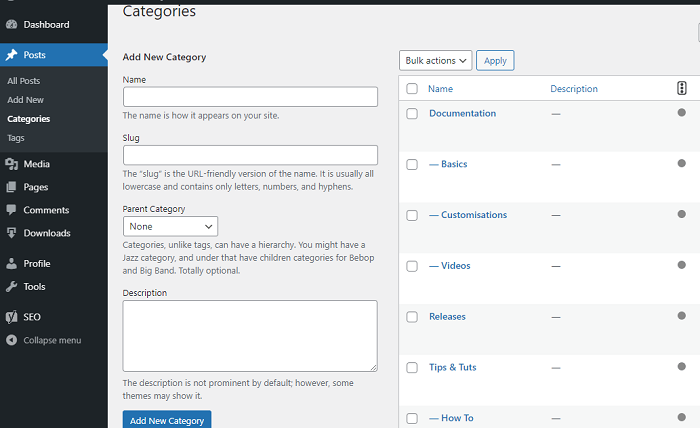Sort by the Description column header
Image resolution: width=700 pixels, height=428 pixels.
(x=574, y=89)
